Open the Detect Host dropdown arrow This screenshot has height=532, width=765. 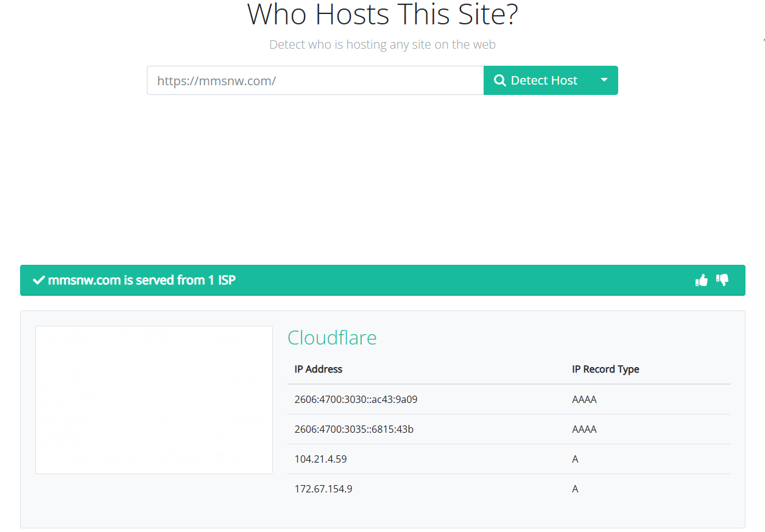[604, 80]
